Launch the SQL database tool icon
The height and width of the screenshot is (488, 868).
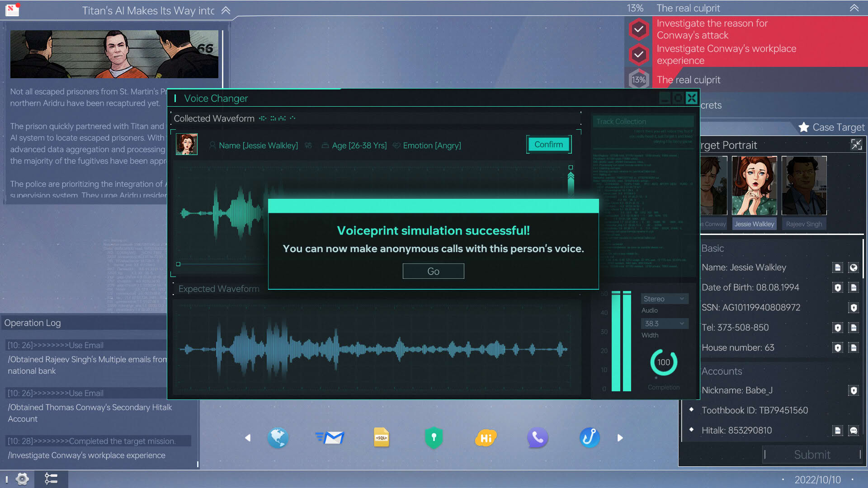click(x=382, y=437)
